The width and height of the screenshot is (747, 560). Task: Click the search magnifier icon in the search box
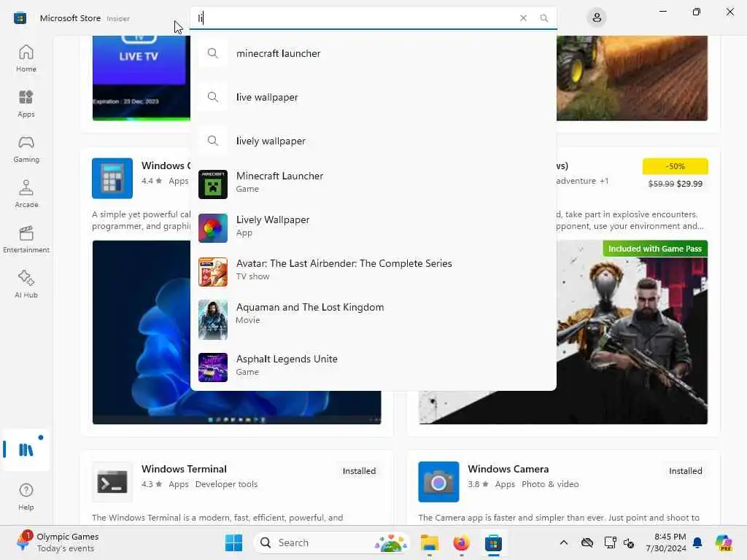click(x=544, y=18)
